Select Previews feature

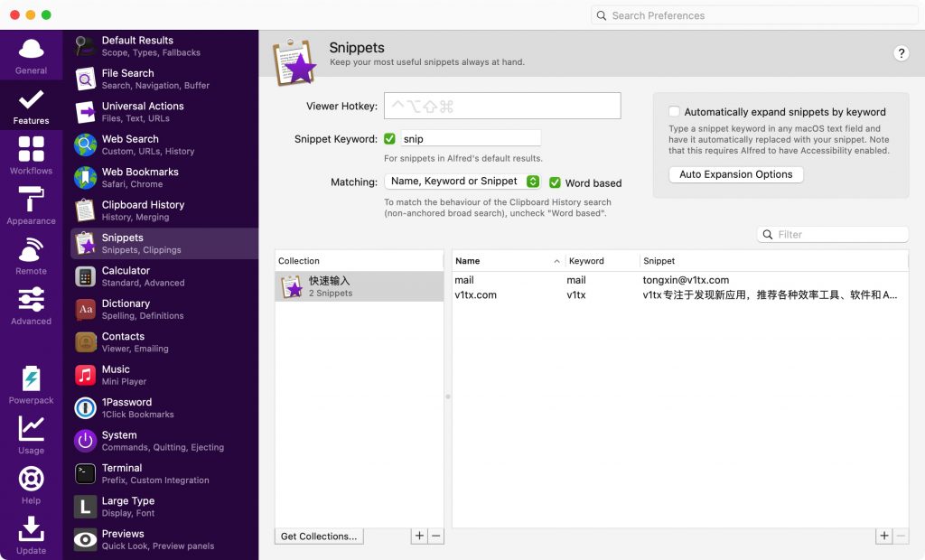[164, 539]
